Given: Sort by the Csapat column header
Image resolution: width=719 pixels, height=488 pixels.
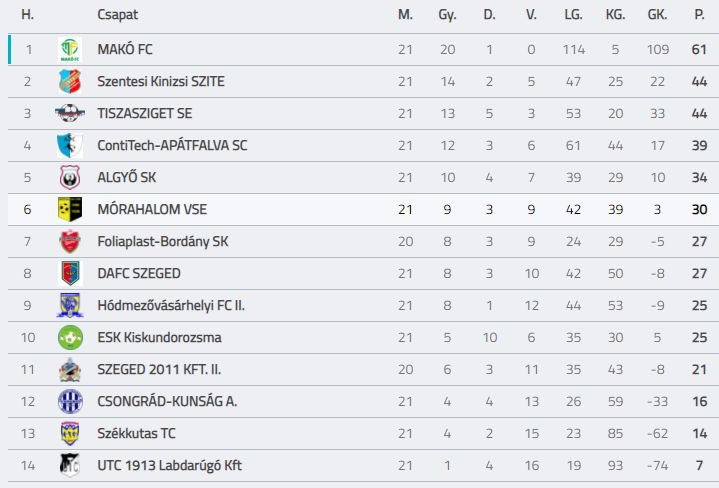Looking at the screenshot, I should pos(118,15).
